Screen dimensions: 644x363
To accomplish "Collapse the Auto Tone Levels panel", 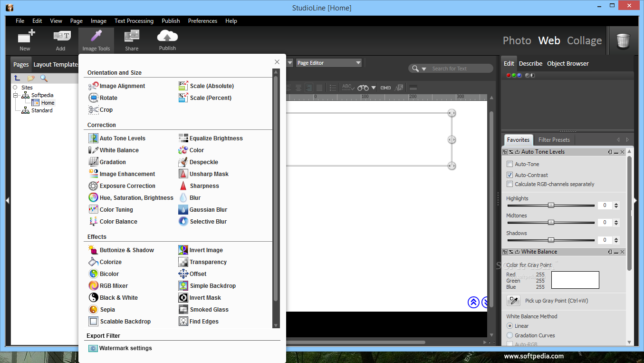I will pos(616,152).
